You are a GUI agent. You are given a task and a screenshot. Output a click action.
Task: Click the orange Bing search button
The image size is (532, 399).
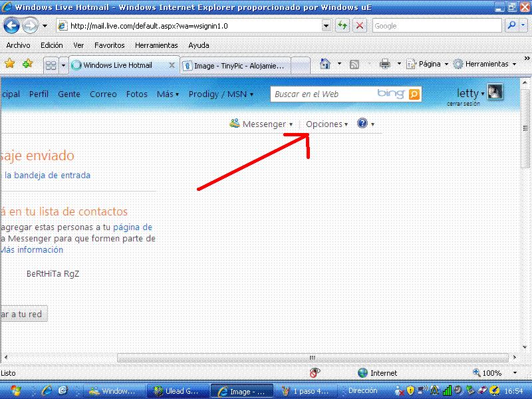(414, 94)
